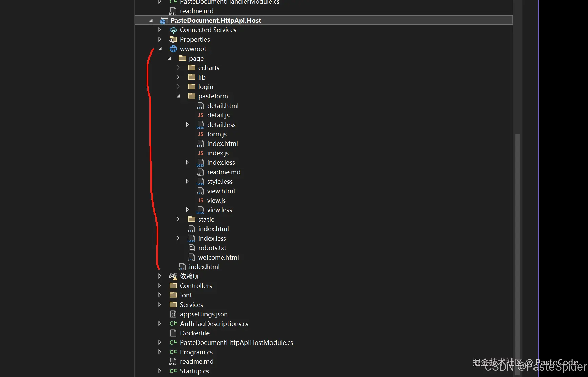Screen dimensions: 588x377
Task: Click the login folder icon
Action: pos(192,87)
